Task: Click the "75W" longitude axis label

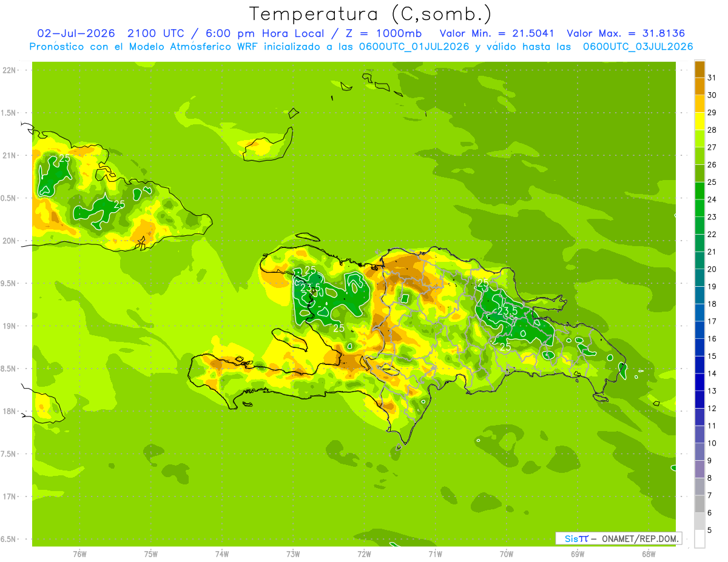Action: (151, 554)
